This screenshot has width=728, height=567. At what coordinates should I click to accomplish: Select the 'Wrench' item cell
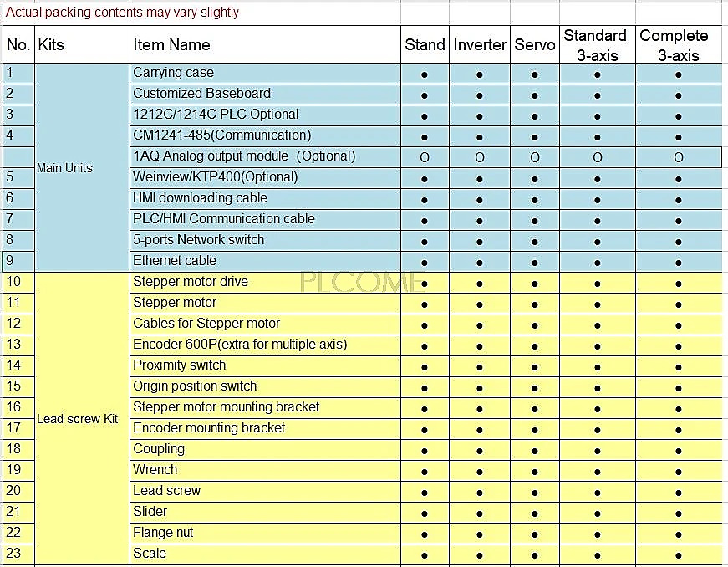[265, 471]
